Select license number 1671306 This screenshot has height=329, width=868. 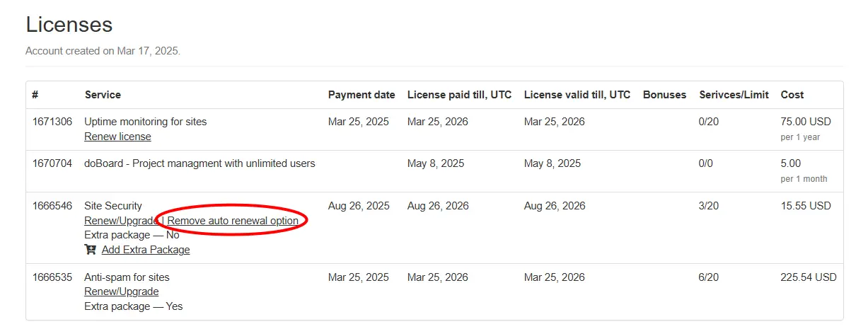(52, 122)
